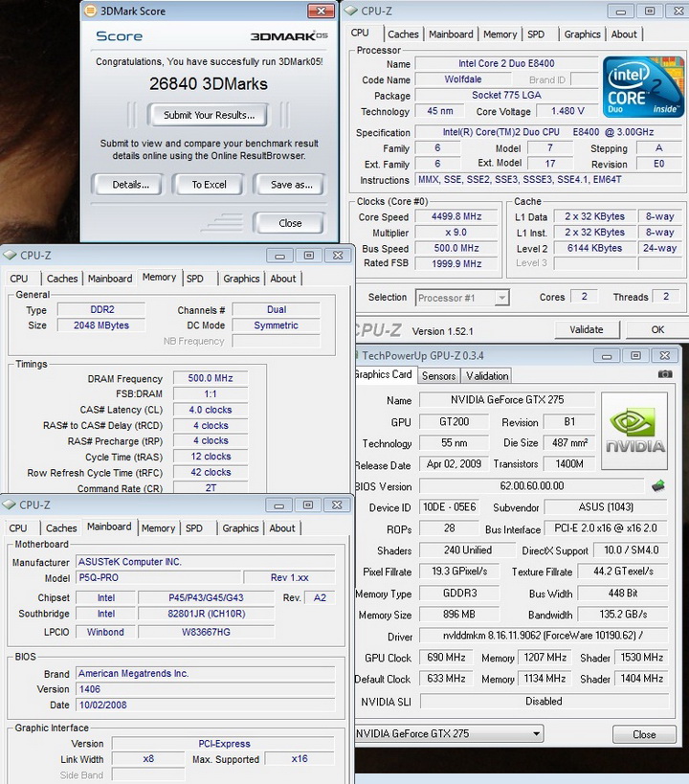The width and height of the screenshot is (689, 784).
Task: Open Graphics tab in top-right CPU-Z
Action: (582, 34)
